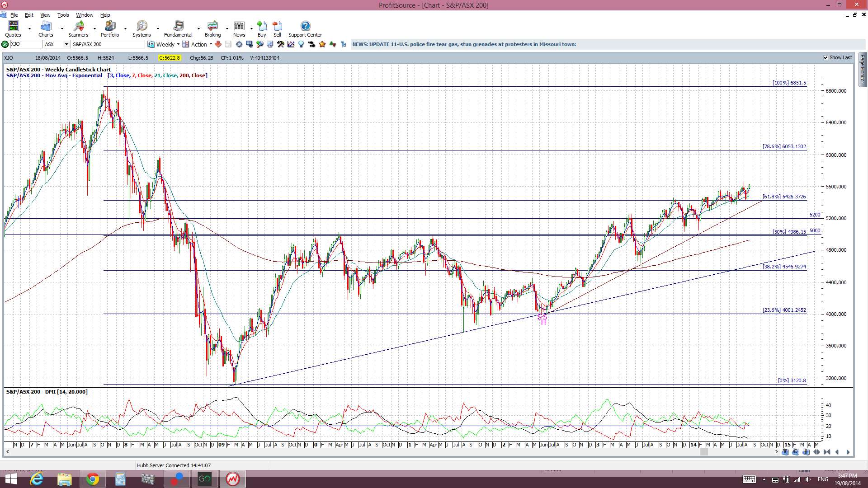The width and height of the screenshot is (868, 488).
Task: Click the indicators line-chart icon
Action: tap(291, 44)
